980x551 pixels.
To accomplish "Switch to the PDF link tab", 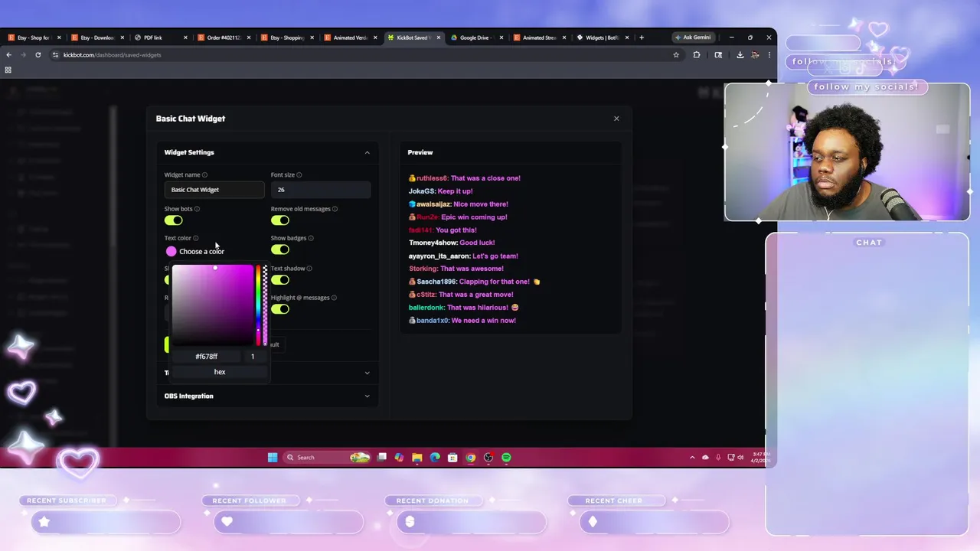I will (158, 37).
